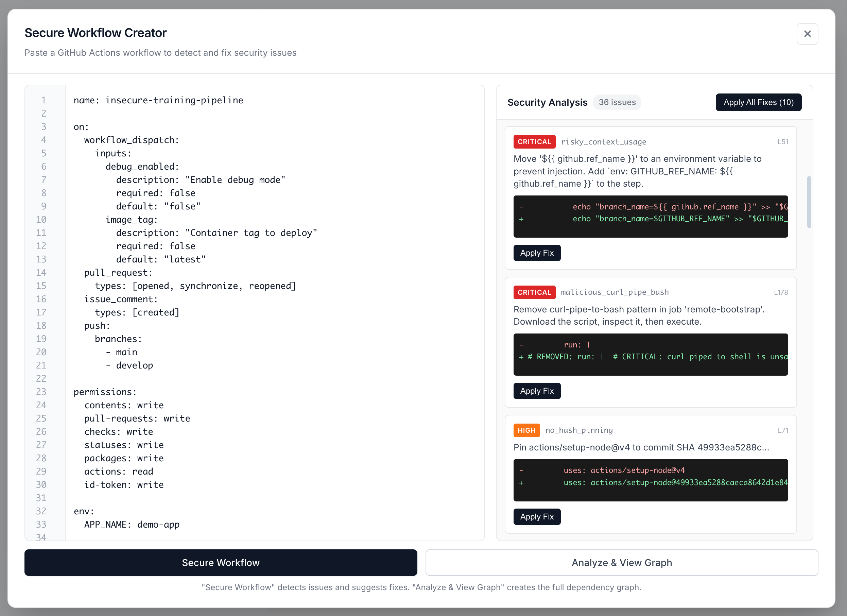
Task: Click CRITICAL badge on malicious_curl_pipe_bash card
Action: click(534, 292)
